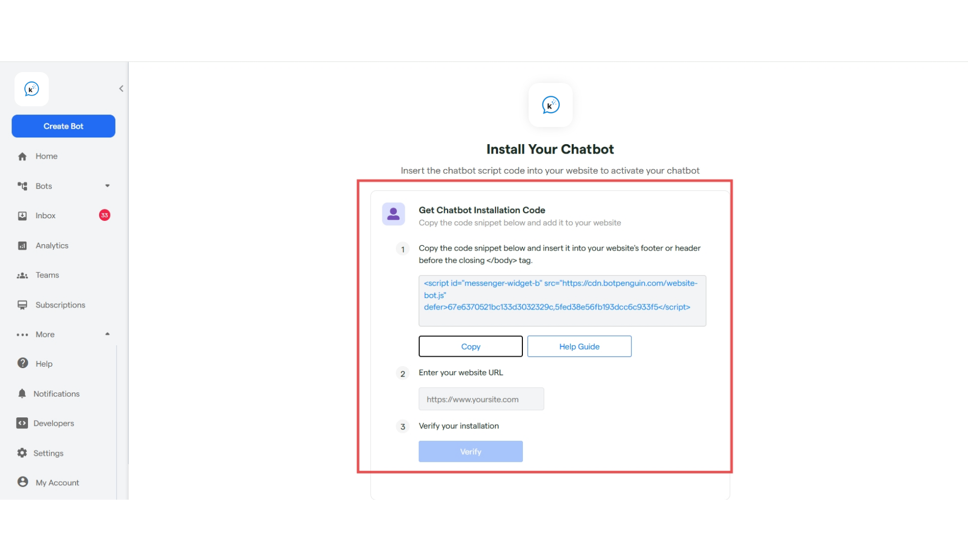Open the Home menu item
This screenshot has height=560, width=968.
click(x=47, y=156)
